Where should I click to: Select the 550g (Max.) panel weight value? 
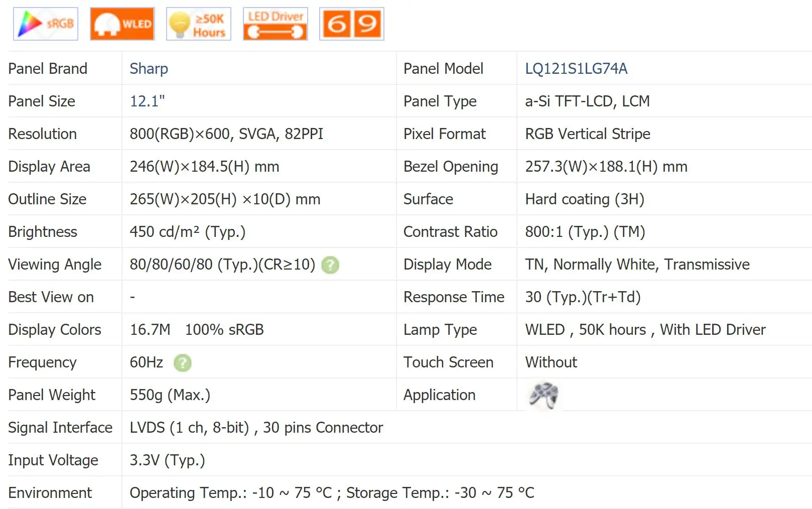tap(170, 395)
